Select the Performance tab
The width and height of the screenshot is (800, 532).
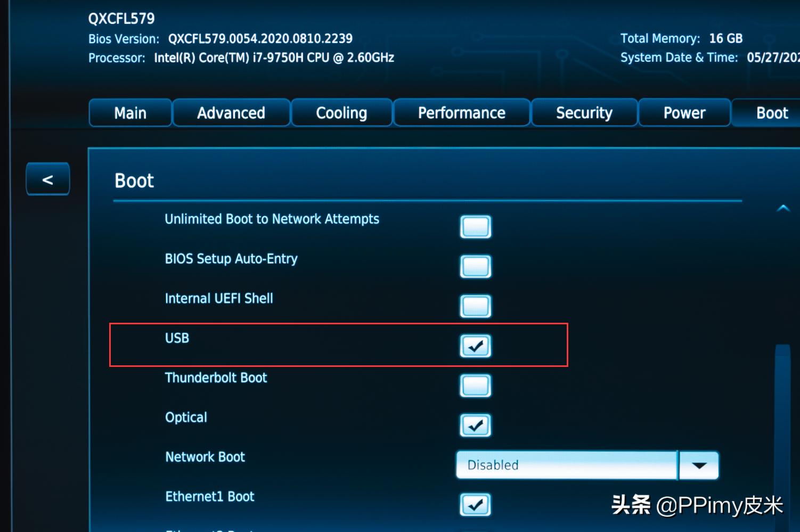pos(461,113)
